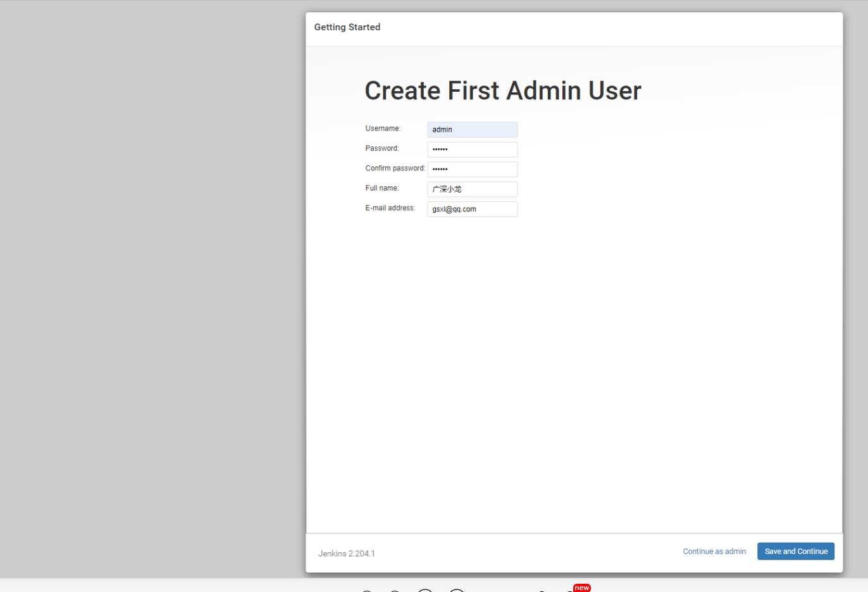868x592 pixels.
Task: Focus the Password input field
Action: click(472, 149)
